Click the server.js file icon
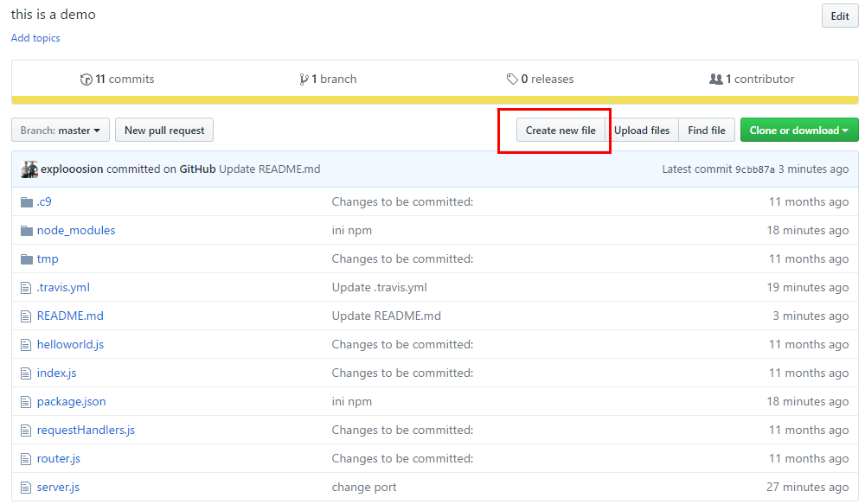 point(25,488)
